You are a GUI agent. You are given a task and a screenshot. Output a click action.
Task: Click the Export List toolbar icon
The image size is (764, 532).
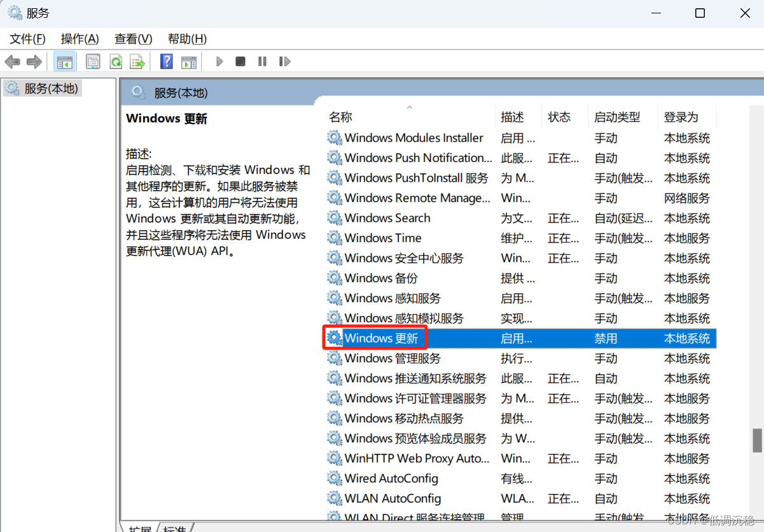click(x=137, y=62)
